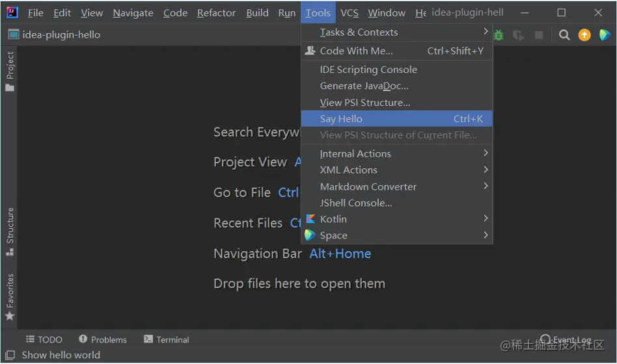Click the Say Hello menu item

396,119
